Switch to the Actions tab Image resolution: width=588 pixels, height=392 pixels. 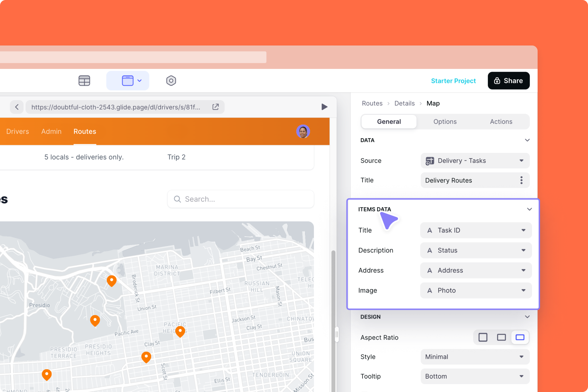point(501,122)
